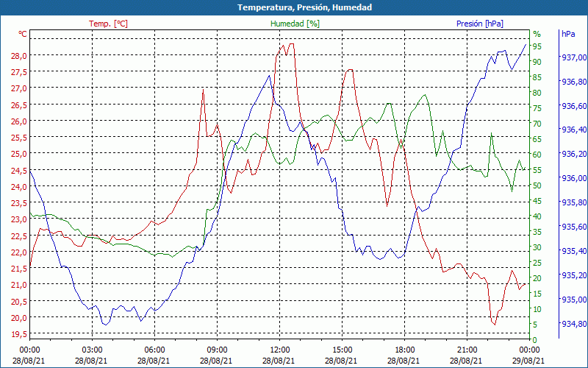
Task: Click the '26,0' temperature axis value
Action: pyautogui.click(x=19, y=121)
